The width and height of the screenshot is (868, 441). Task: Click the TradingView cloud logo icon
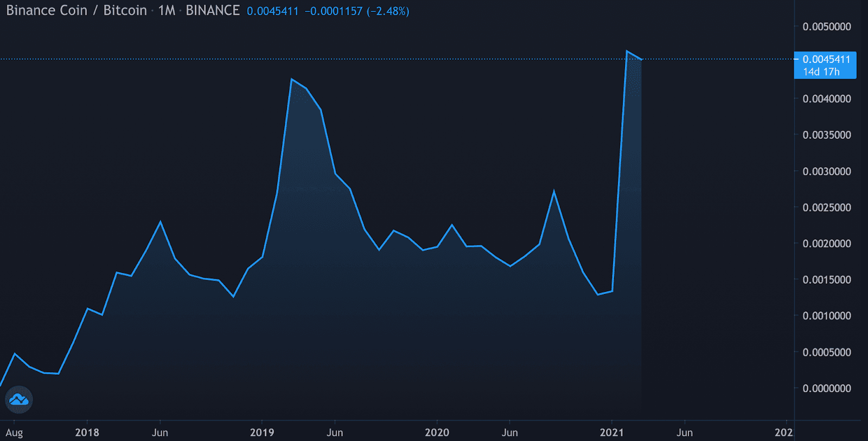point(19,400)
